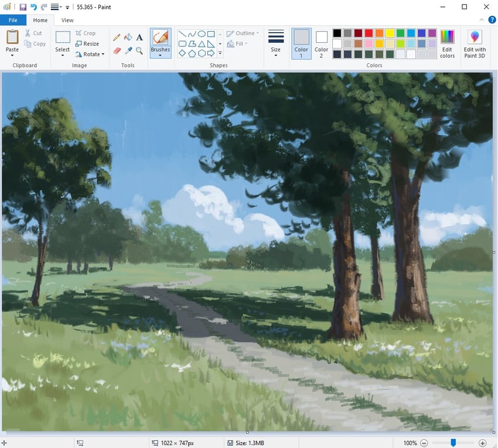This screenshot has width=498, height=448.
Task: Open the shape Outline dropdown
Action: pyautogui.click(x=243, y=33)
